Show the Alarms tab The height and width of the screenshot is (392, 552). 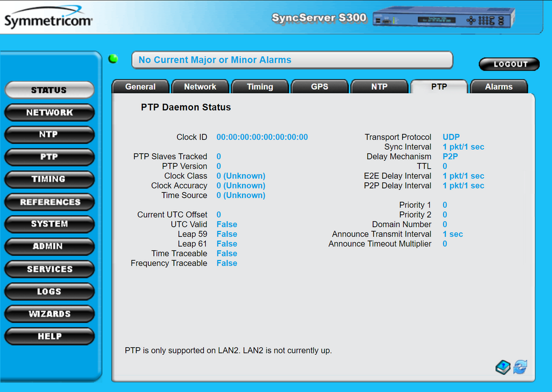click(499, 87)
